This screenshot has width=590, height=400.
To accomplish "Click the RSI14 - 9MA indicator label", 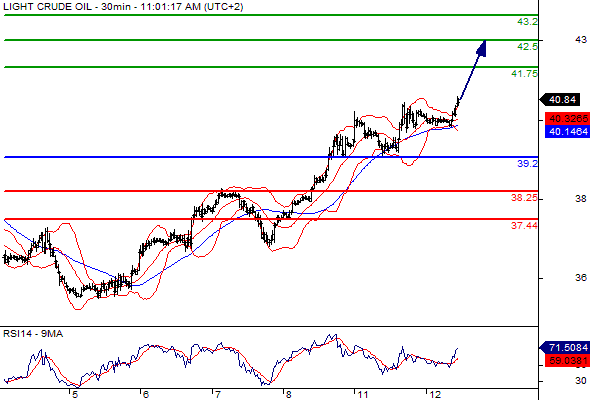I will pos(33,334).
